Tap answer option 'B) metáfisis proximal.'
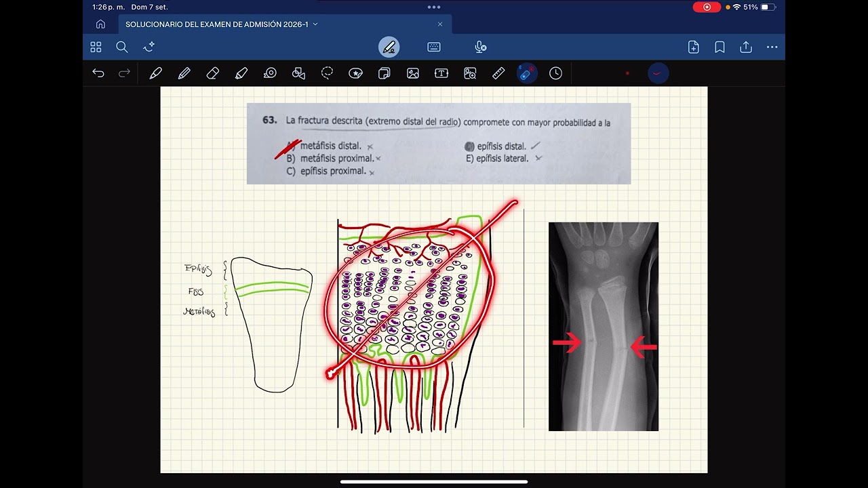 pyautogui.click(x=330, y=159)
